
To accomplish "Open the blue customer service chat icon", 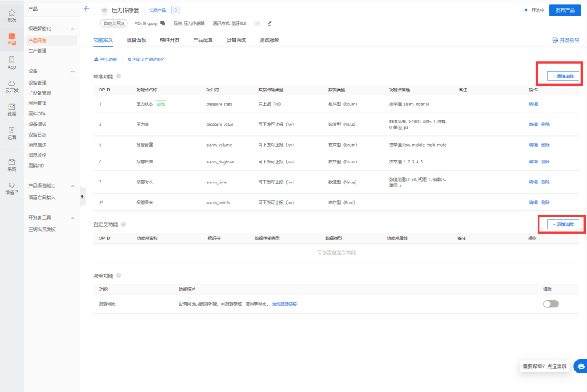I will click(581, 366).
